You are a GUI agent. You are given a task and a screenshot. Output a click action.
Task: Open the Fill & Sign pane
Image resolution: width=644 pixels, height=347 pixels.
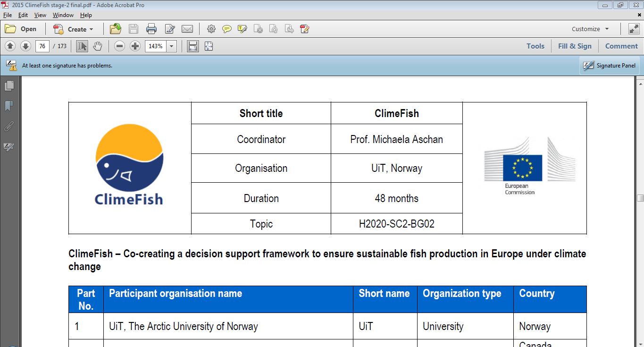[x=575, y=46]
